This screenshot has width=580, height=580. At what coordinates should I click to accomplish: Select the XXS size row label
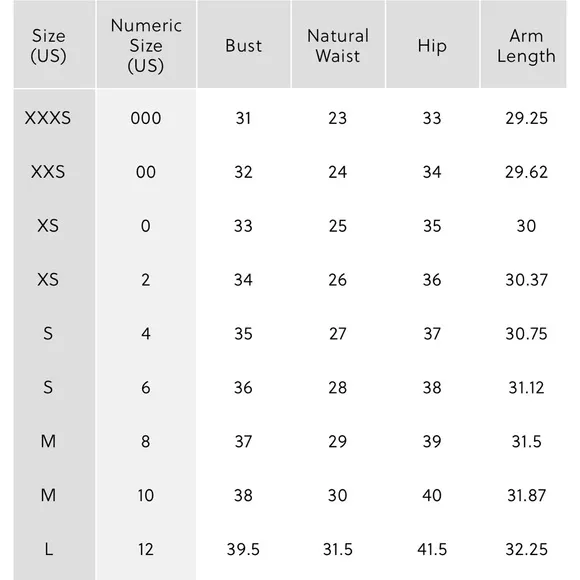coord(48,172)
